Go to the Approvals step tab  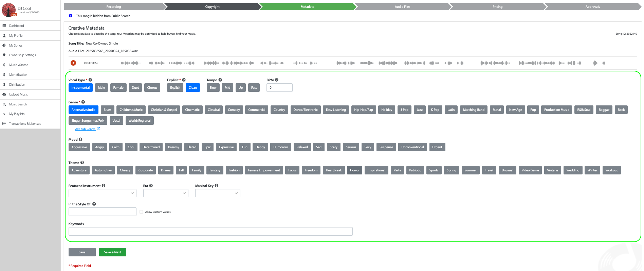593,7
